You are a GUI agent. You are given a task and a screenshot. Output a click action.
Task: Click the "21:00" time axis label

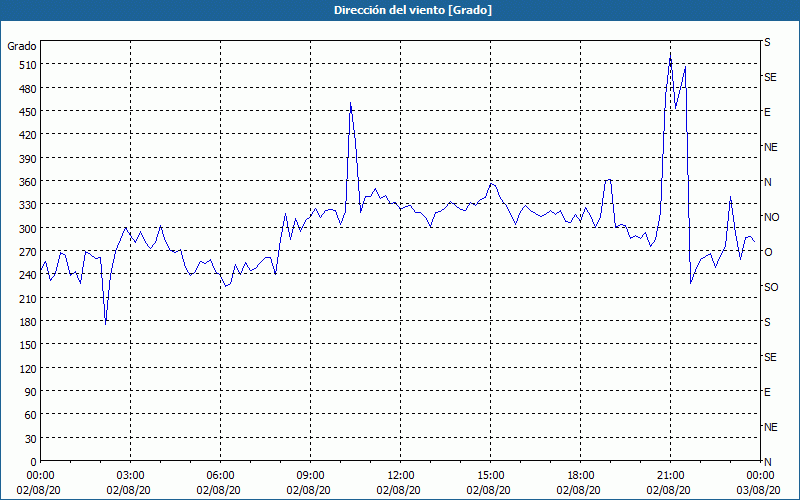(x=670, y=476)
